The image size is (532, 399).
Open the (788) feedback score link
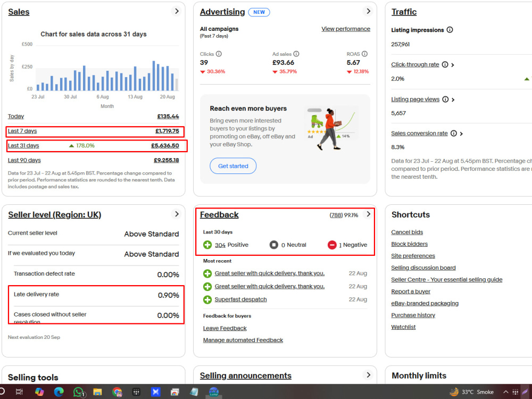pyautogui.click(x=336, y=215)
